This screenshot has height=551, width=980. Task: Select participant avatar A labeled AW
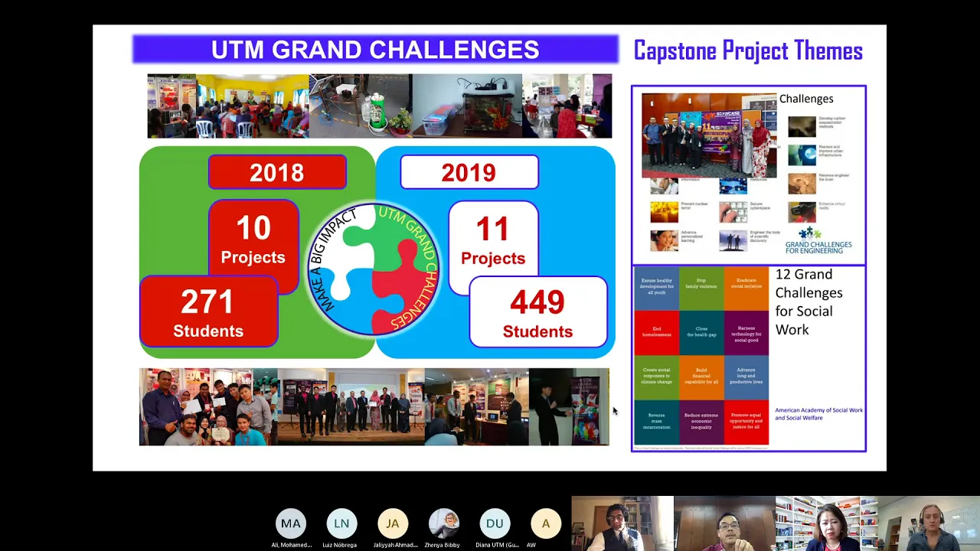(546, 523)
